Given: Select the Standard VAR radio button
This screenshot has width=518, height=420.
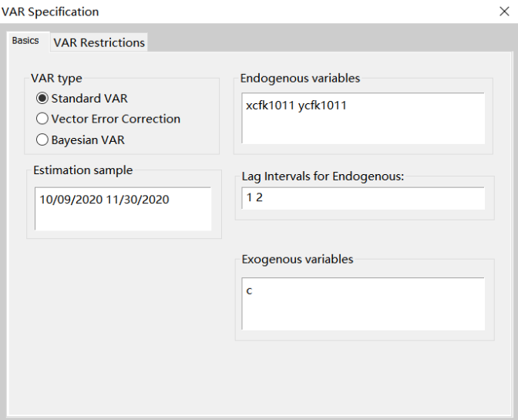Looking at the screenshot, I should [x=42, y=99].
